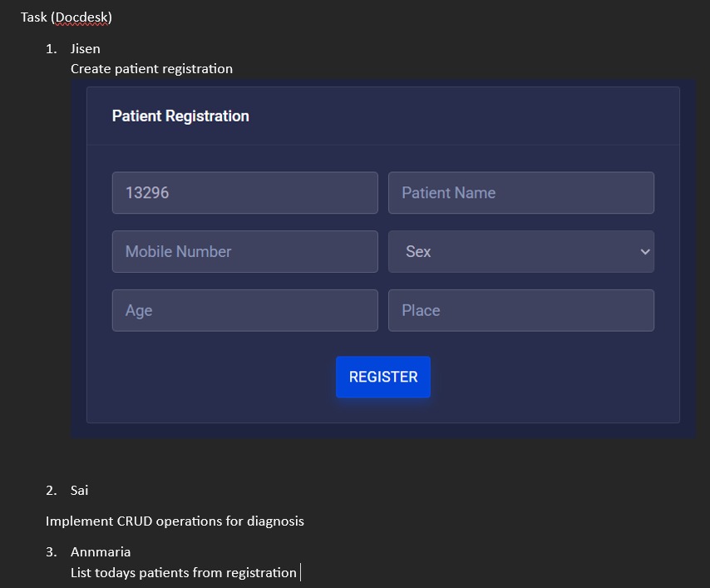710x588 pixels.
Task: Place cursor on the name Jisen
Action: pos(85,49)
